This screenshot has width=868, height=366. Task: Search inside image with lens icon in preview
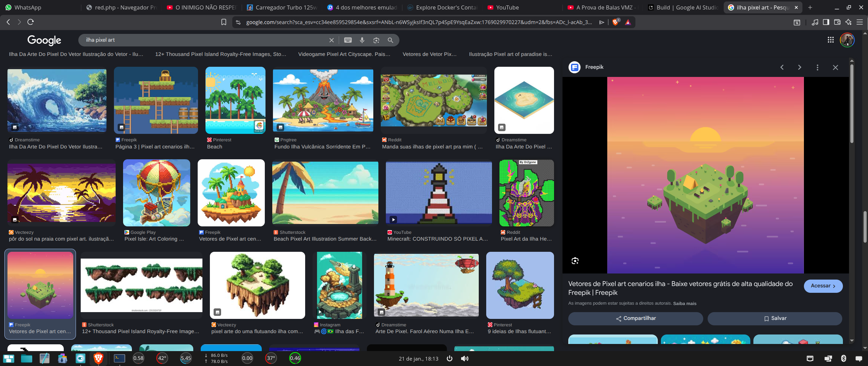pos(575,261)
